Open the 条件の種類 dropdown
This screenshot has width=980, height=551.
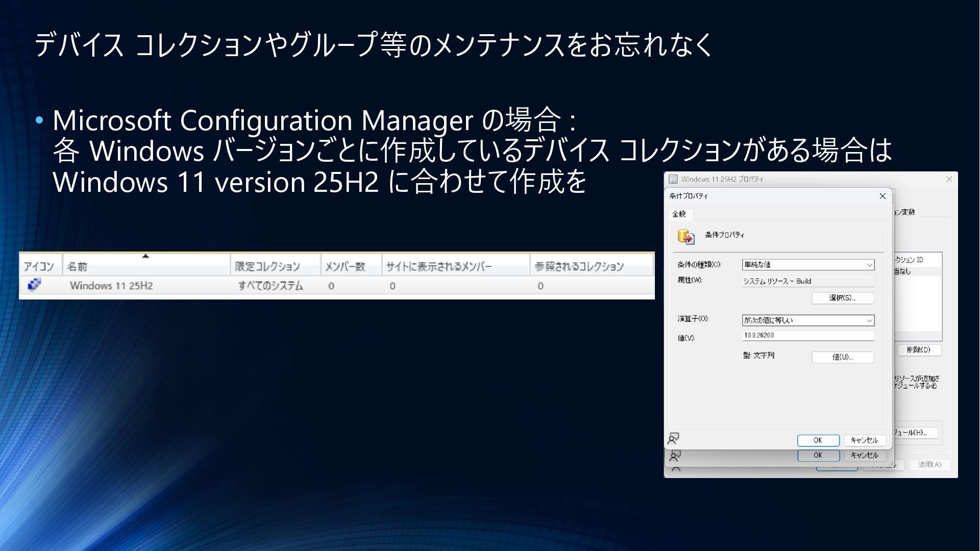(808, 265)
